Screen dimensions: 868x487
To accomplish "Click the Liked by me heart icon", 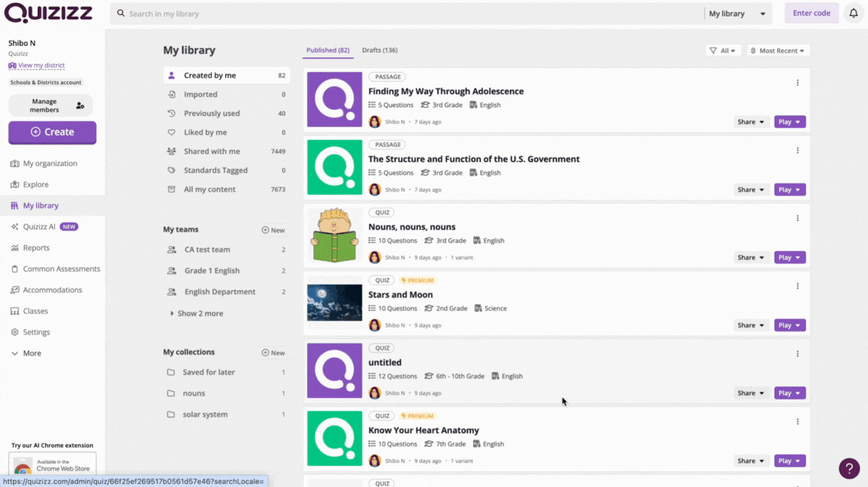I will coord(172,132).
